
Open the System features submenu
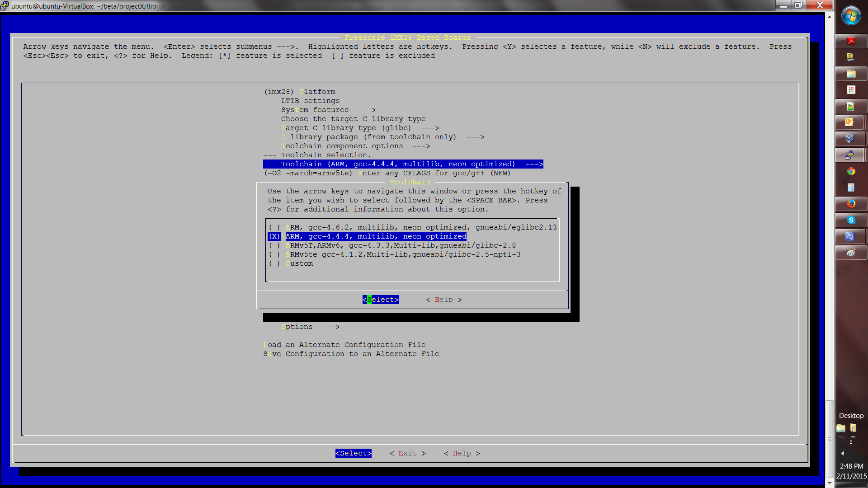(x=328, y=110)
